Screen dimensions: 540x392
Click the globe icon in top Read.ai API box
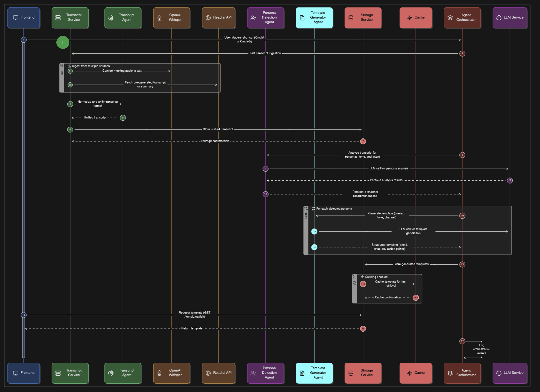(x=208, y=18)
